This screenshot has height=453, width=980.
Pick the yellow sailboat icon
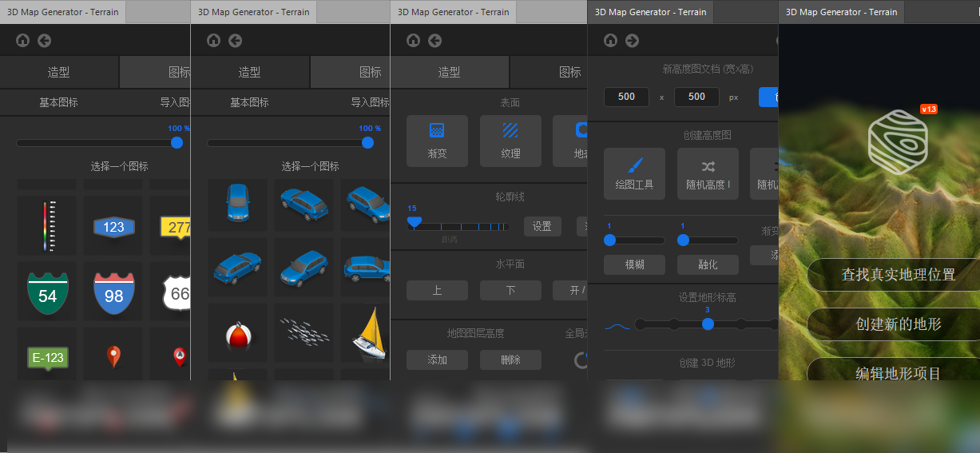370,332
